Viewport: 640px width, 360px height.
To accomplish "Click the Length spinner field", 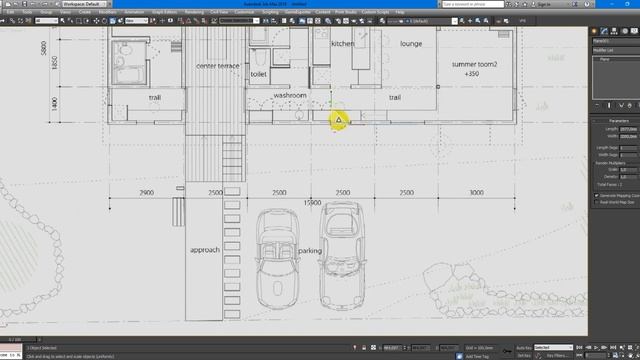I will [x=628, y=129].
